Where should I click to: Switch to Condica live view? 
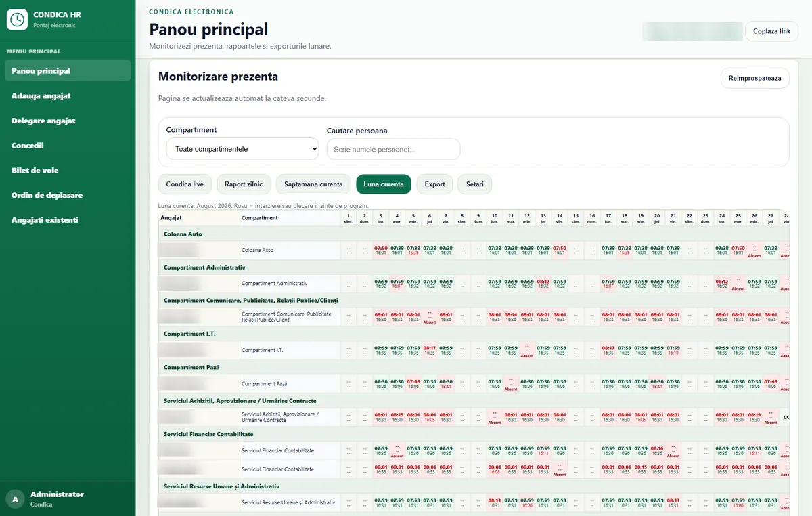[x=185, y=184]
